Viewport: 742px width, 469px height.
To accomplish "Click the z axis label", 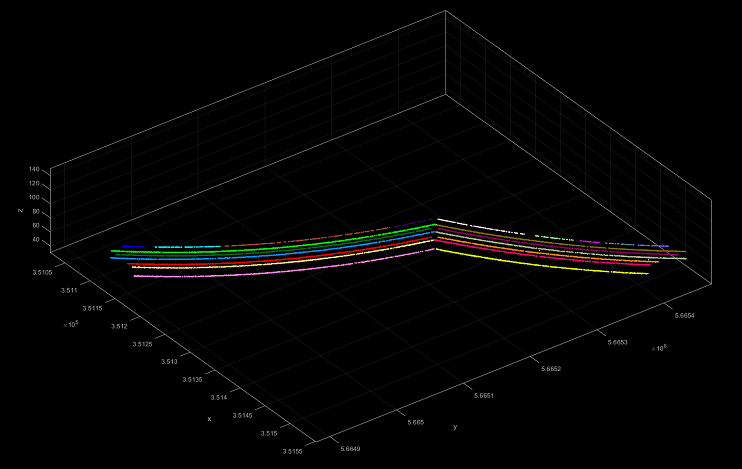I will pyautogui.click(x=19, y=211).
